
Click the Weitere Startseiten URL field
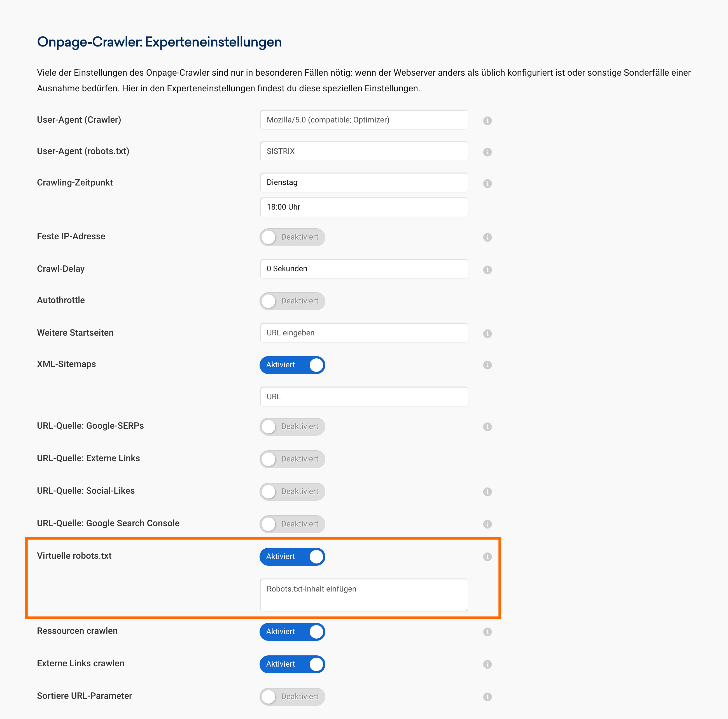click(364, 333)
